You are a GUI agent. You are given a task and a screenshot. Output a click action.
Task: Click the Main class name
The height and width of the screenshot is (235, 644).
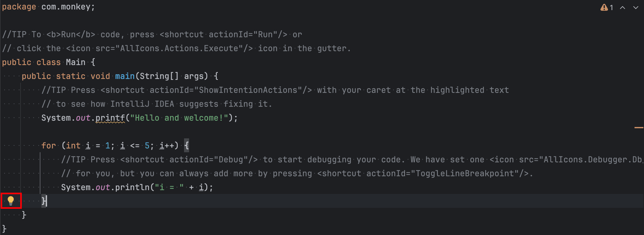[x=76, y=62]
